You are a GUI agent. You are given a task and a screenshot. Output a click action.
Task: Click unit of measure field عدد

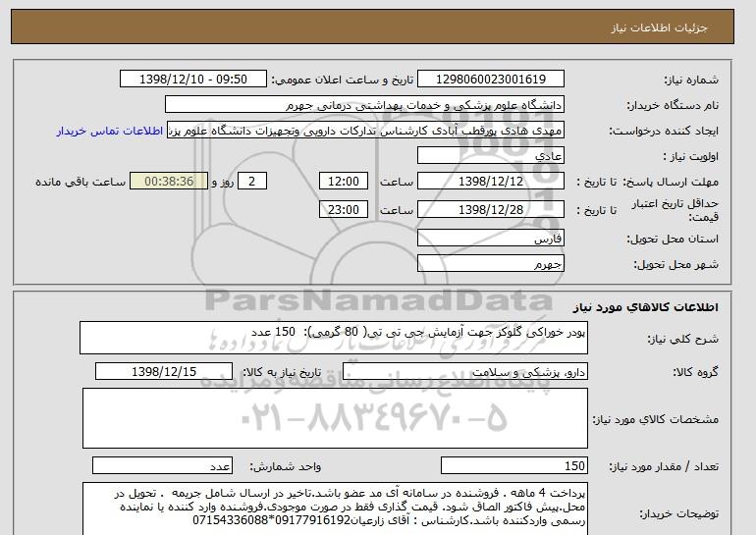click(x=162, y=466)
